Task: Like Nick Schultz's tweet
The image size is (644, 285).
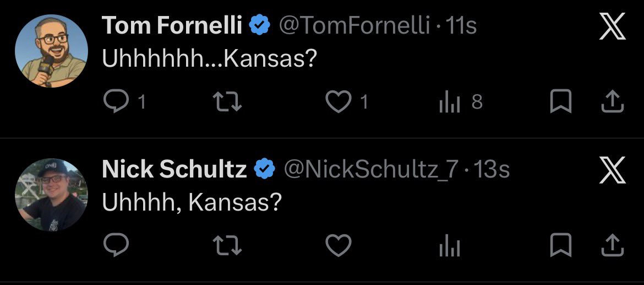Action: (338, 245)
